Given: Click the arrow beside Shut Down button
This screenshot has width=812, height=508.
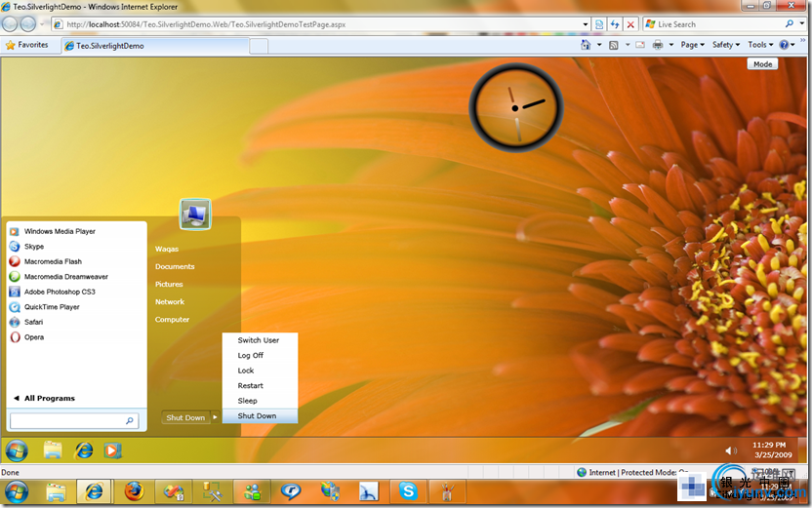Looking at the screenshot, I should point(215,417).
